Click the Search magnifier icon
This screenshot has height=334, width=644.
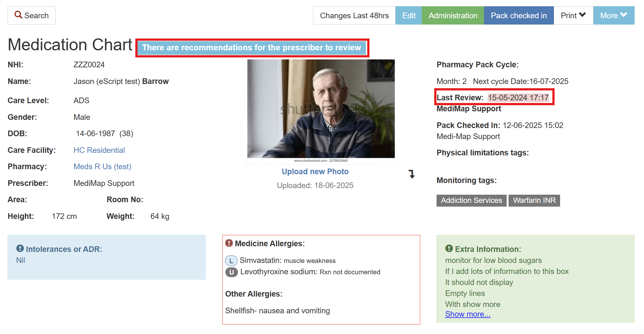tap(18, 15)
